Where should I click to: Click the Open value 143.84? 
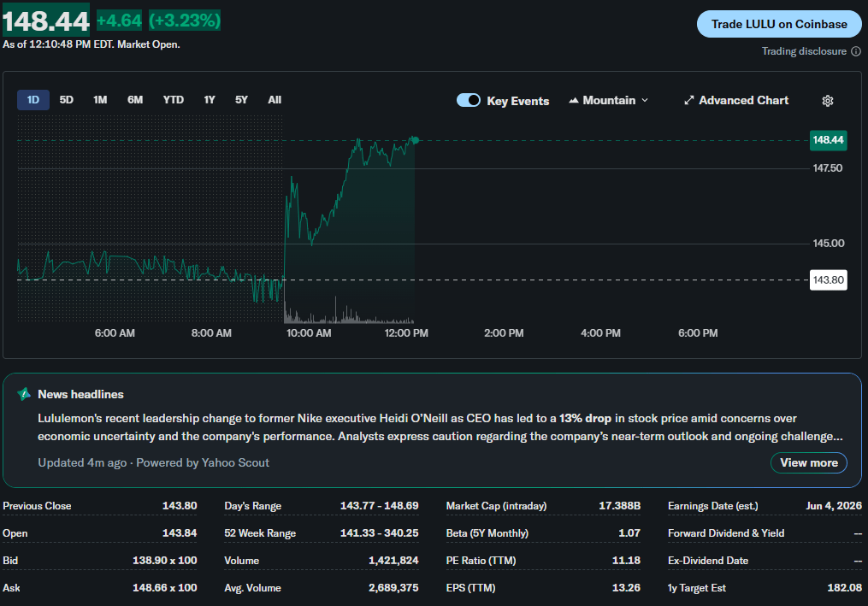click(x=180, y=533)
